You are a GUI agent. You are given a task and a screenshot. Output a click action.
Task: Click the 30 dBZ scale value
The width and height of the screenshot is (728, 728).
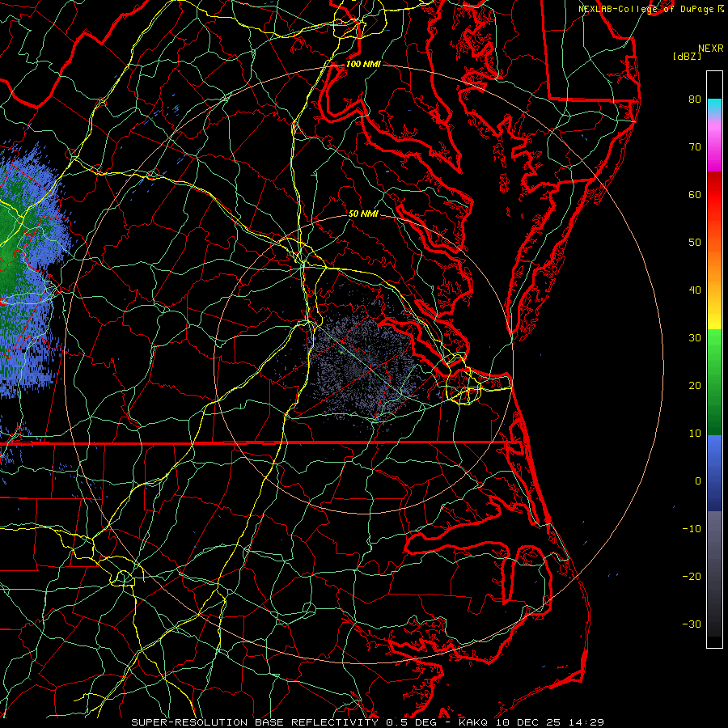coord(695,337)
